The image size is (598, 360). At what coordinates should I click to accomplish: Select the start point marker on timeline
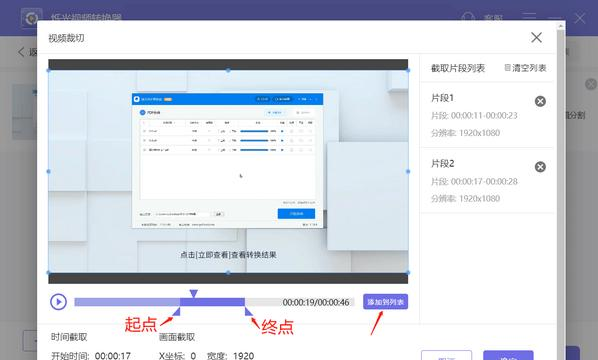click(x=176, y=312)
